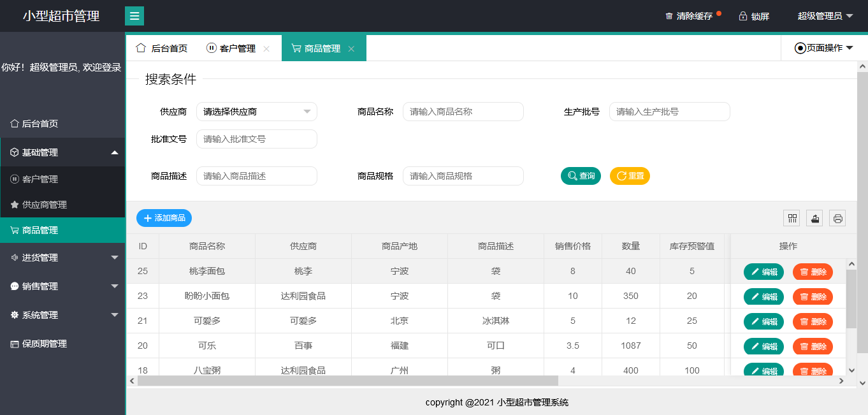Click the hamburger menu toggle icon
The image size is (868, 415).
click(x=134, y=16)
